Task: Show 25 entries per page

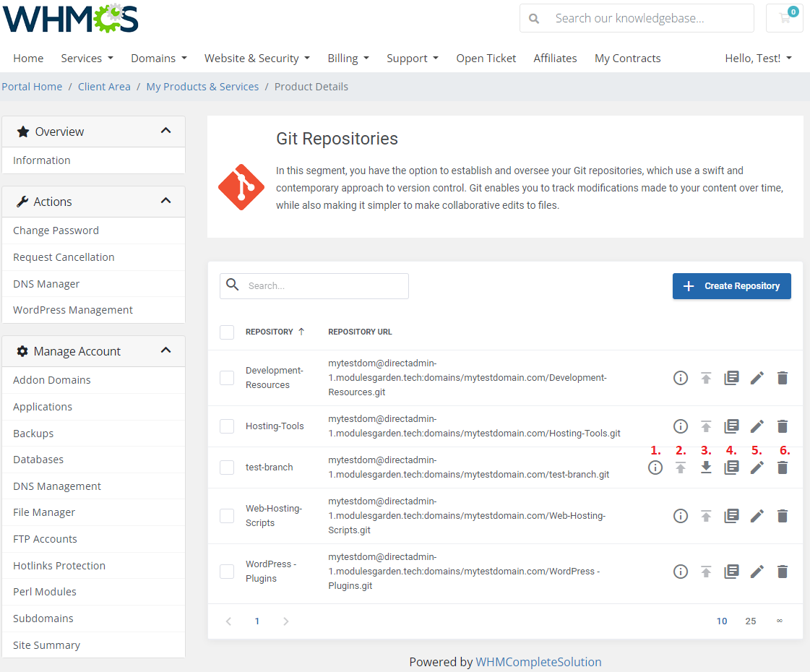Action: 751,621
